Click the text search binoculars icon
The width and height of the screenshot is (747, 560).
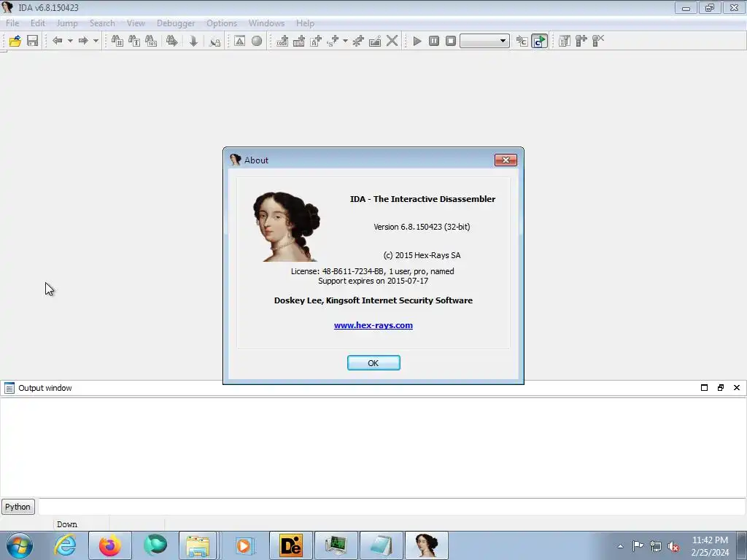(x=134, y=41)
